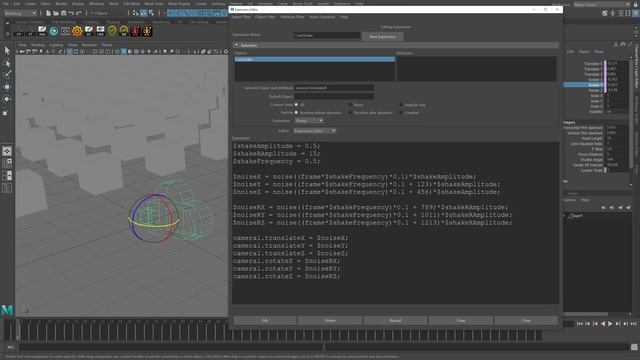
Task: Open Help menu in Expression Editor
Action: point(344,17)
